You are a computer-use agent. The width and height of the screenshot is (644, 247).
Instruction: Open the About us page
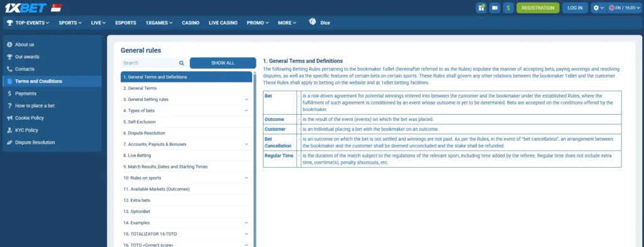pyautogui.click(x=25, y=45)
